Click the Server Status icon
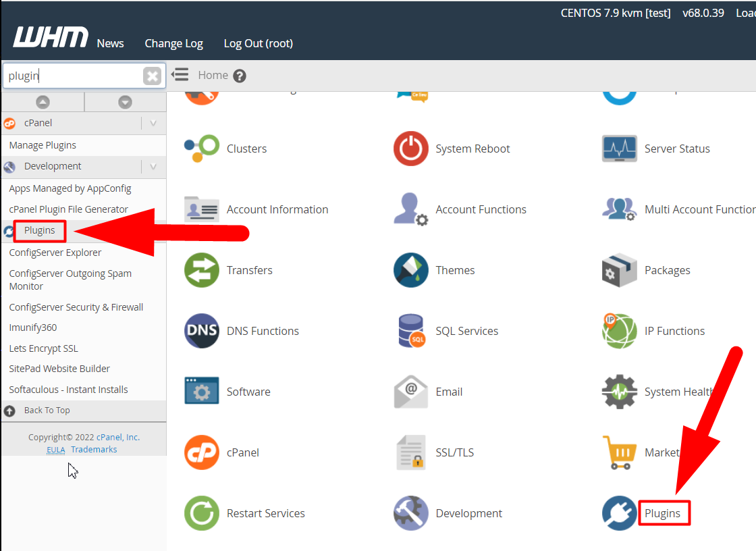756x551 pixels. click(618, 149)
